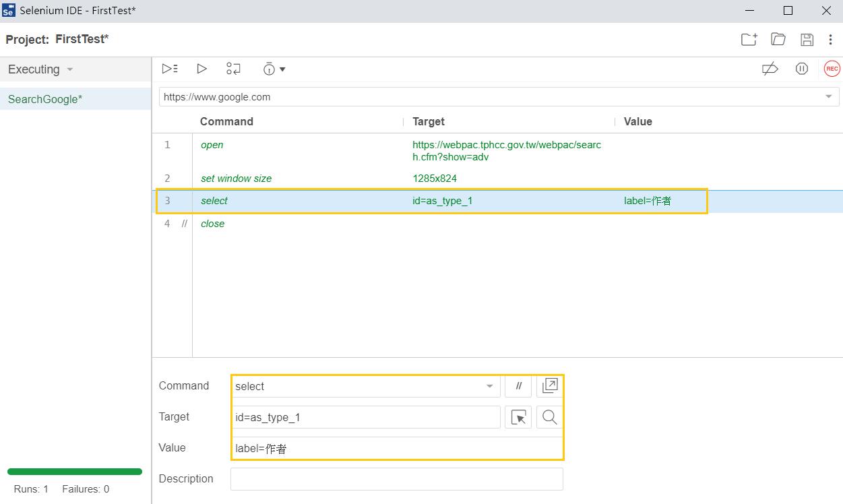The height and width of the screenshot is (504, 843).
Task: Disable breakpoints toggle icon
Action: pyautogui.click(x=770, y=69)
